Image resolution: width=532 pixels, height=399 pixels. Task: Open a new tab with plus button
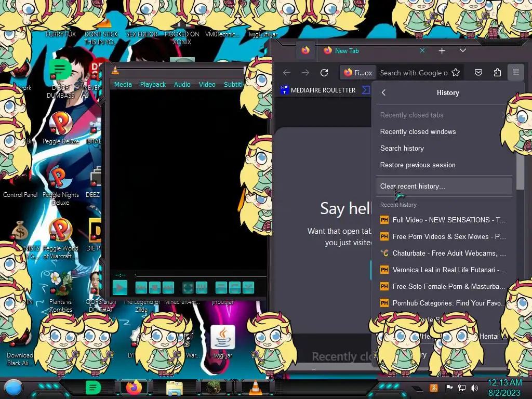click(442, 50)
